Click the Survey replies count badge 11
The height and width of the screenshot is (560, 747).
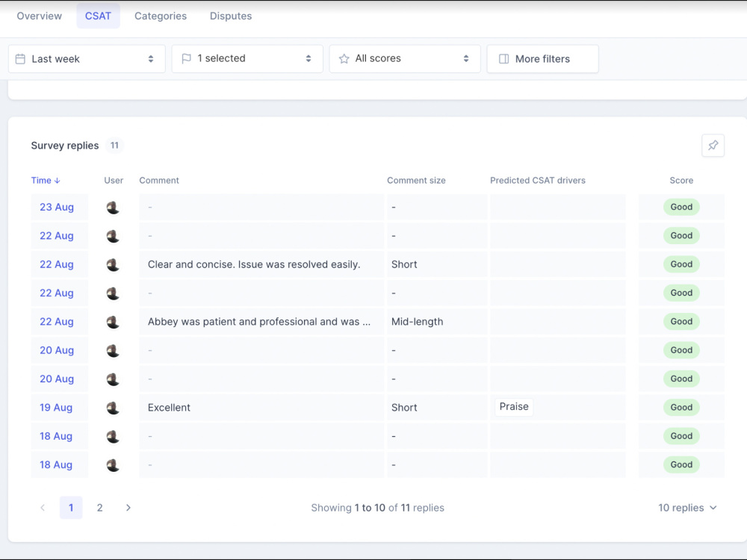point(114,146)
